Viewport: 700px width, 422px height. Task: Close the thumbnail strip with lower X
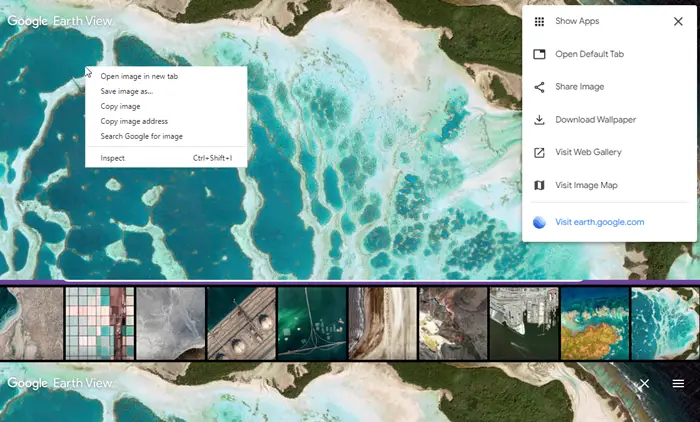pos(644,383)
